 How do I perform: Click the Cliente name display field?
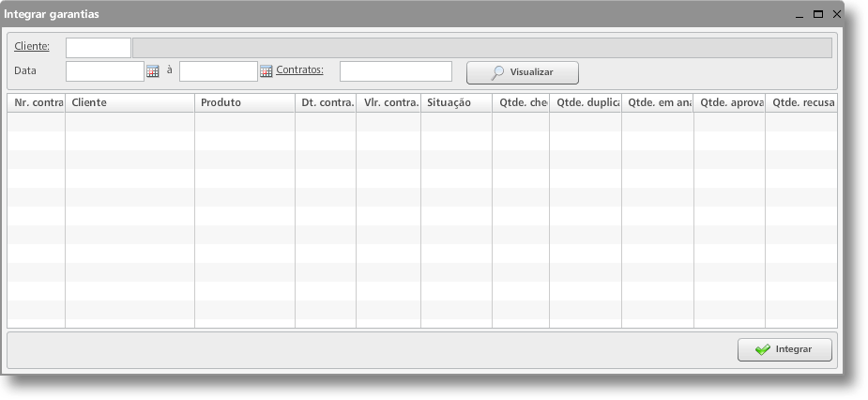tap(482, 48)
